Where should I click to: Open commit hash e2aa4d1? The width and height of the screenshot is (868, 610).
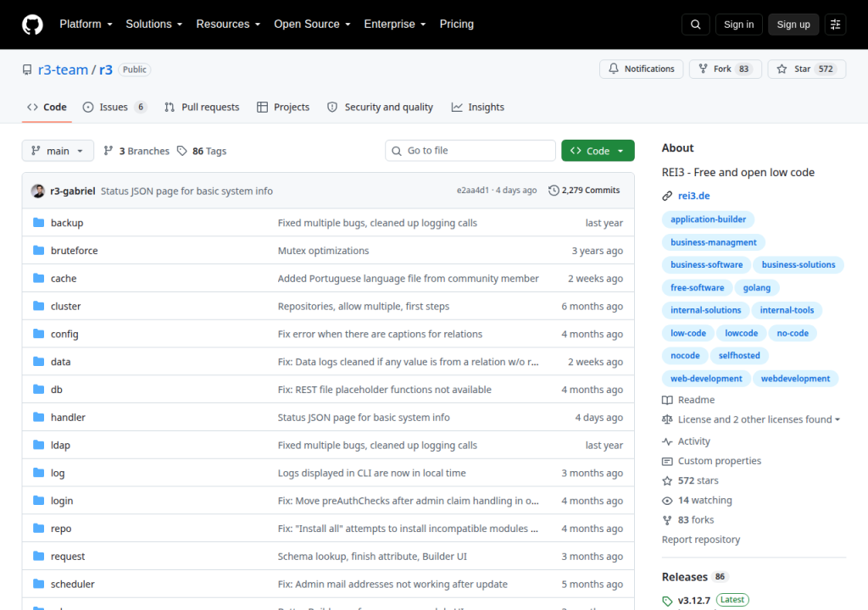point(473,191)
